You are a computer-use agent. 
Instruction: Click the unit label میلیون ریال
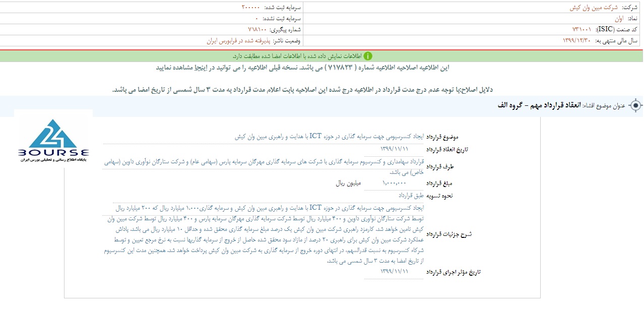click(348, 183)
